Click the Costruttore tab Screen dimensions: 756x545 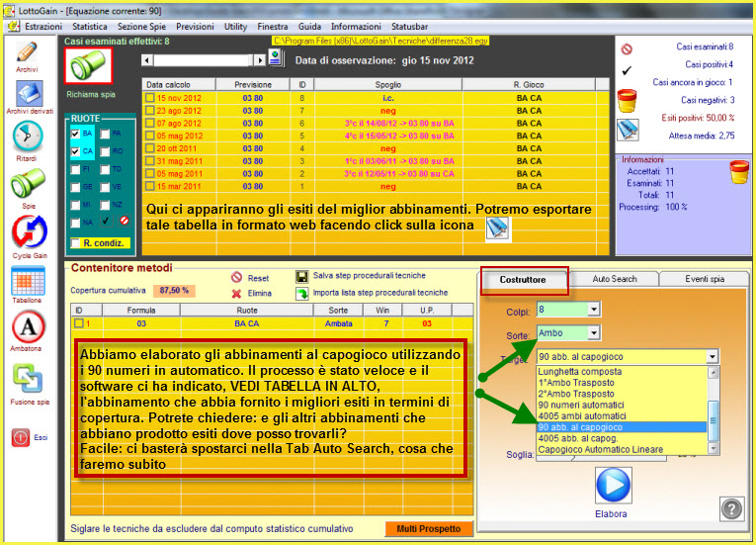coord(523,280)
